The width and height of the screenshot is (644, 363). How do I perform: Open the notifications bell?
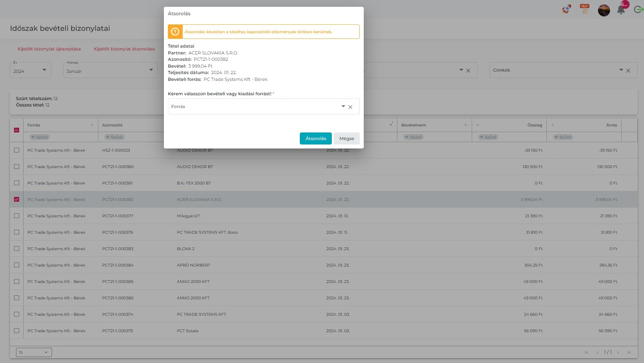click(x=621, y=10)
